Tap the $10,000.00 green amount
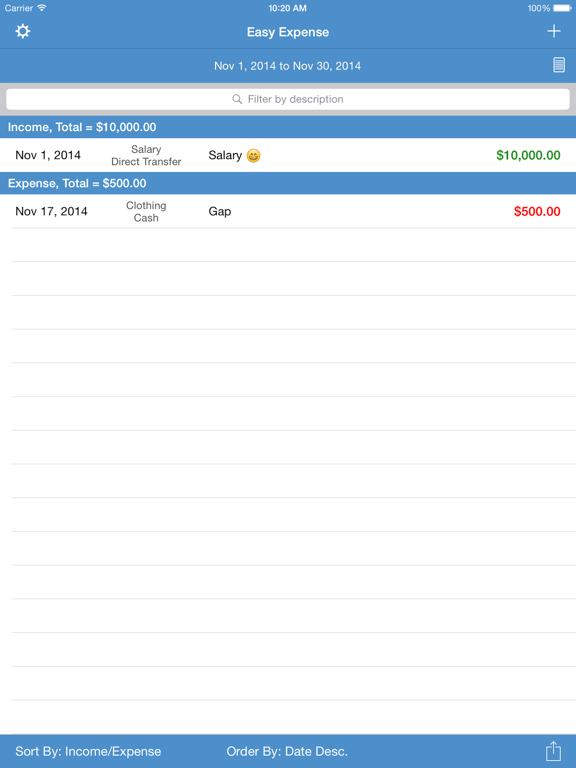The height and width of the screenshot is (768, 576). point(528,155)
